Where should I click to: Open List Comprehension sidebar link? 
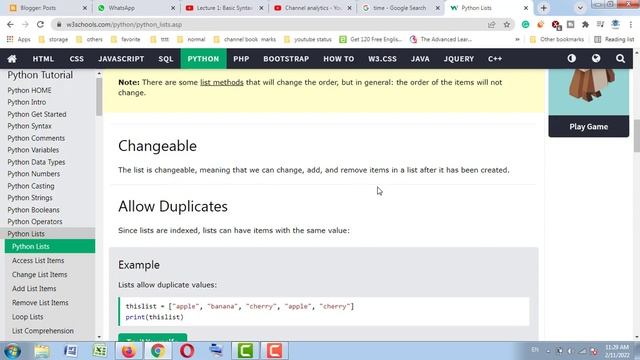(x=43, y=331)
